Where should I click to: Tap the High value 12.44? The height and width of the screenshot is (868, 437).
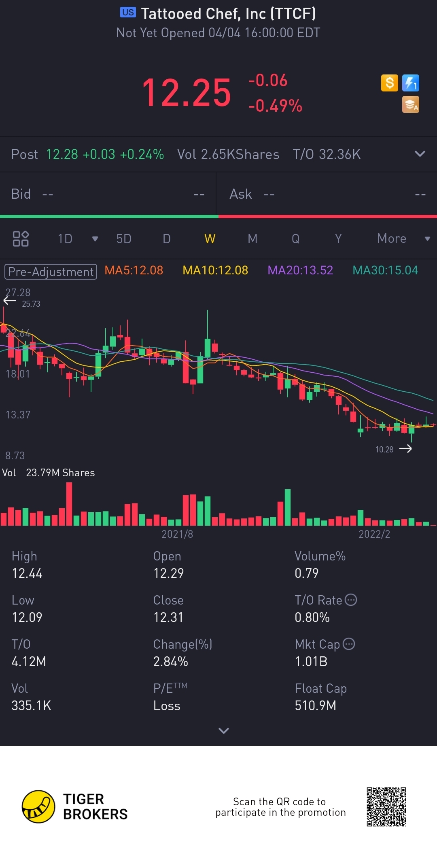tap(27, 573)
